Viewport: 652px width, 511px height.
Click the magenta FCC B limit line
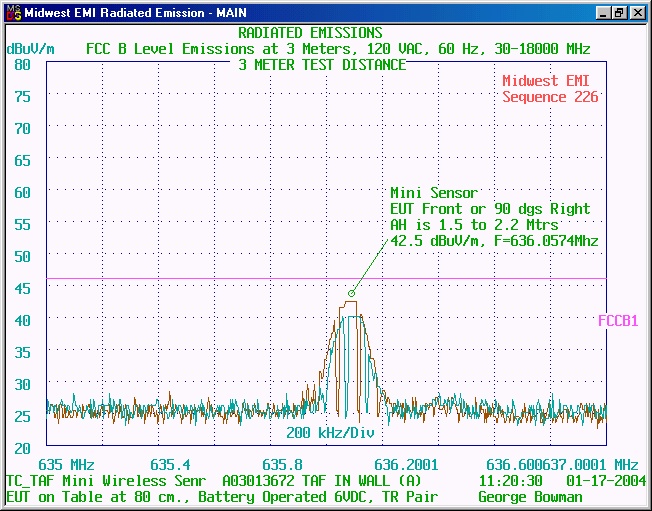pyautogui.click(x=200, y=279)
